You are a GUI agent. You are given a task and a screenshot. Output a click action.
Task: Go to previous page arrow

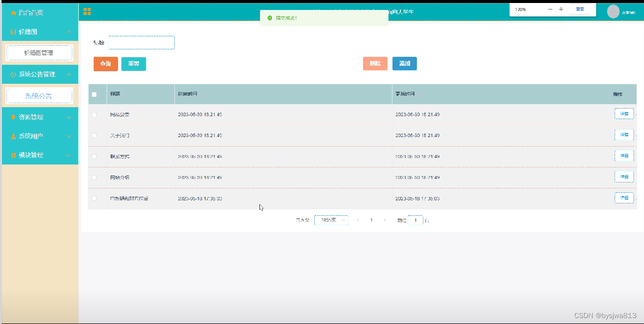click(358, 220)
